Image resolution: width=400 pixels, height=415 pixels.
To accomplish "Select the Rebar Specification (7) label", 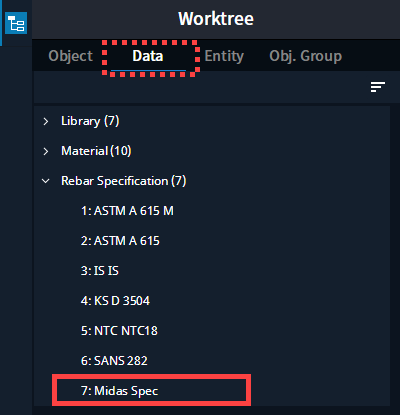I will click(x=124, y=181).
